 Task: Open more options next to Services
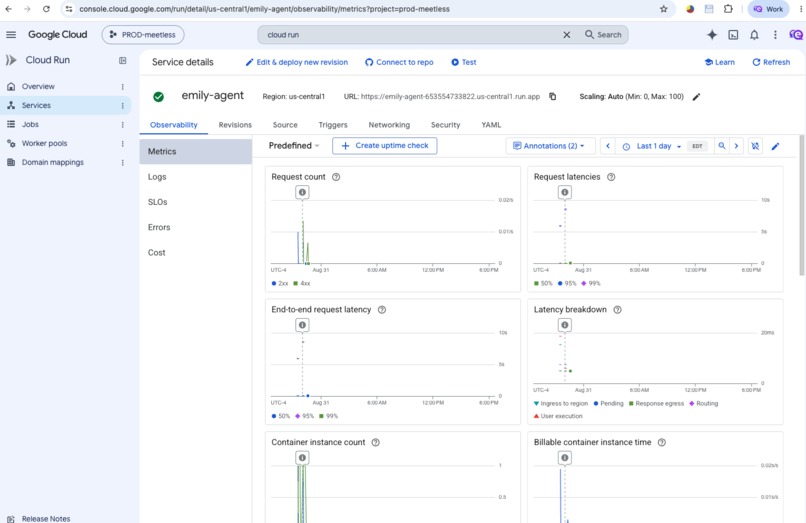(x=122, y=105)
